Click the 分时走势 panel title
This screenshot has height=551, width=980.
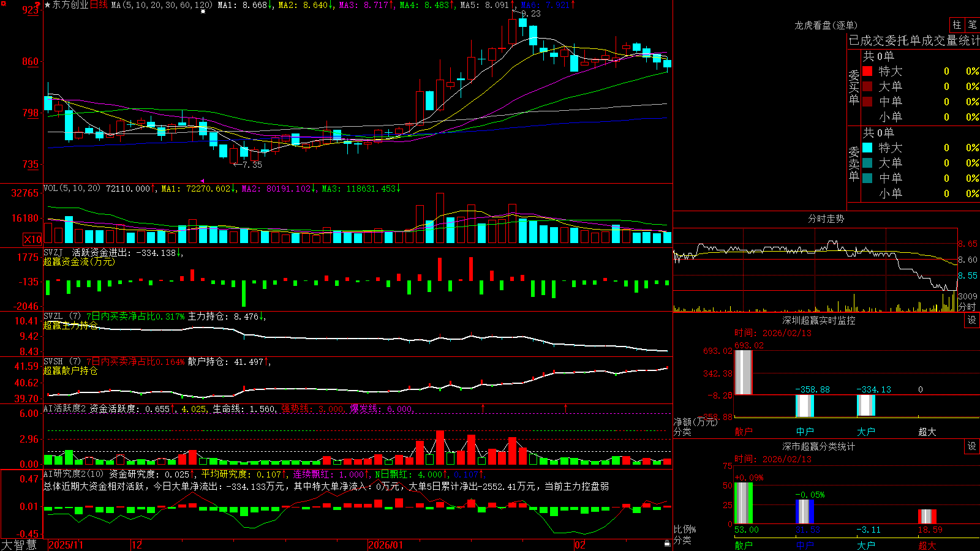(x=826, y=219)
